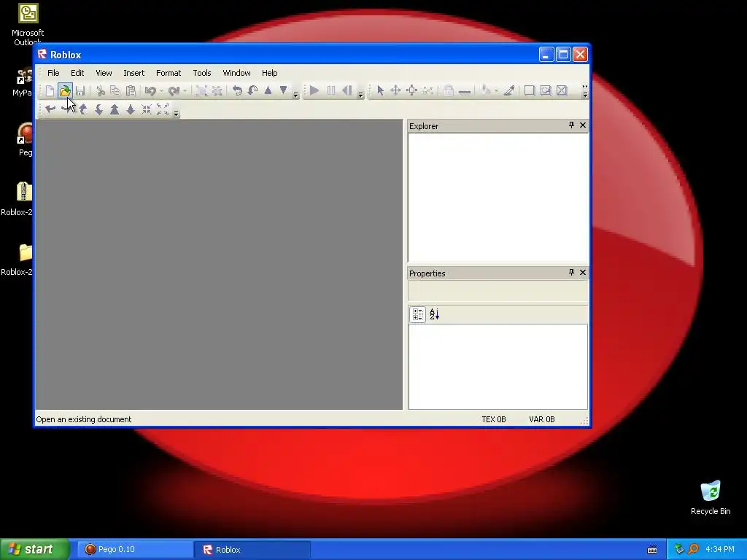Image resolution: width=747 pixels, height=560 pixels.
Task: Click the camera zoom in tree-arrow icon
Action: click(x=115, y=109)
